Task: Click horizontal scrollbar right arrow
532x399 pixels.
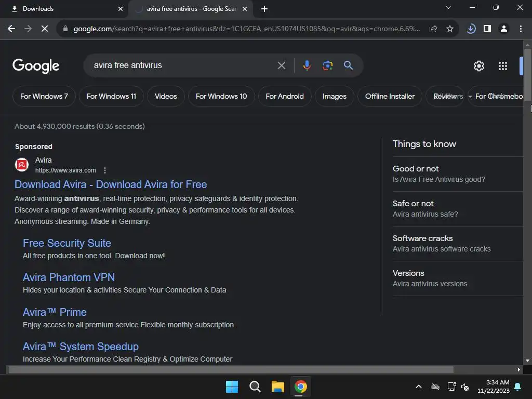Action: point(519,369)
